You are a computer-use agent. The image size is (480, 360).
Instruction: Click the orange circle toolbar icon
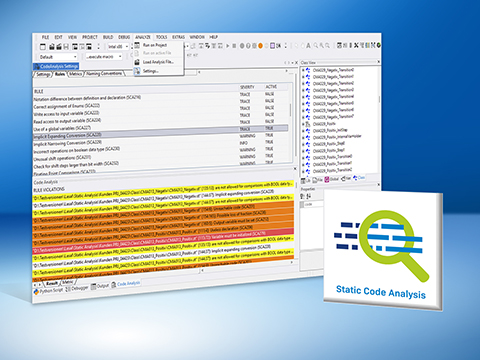click(260, 46)
